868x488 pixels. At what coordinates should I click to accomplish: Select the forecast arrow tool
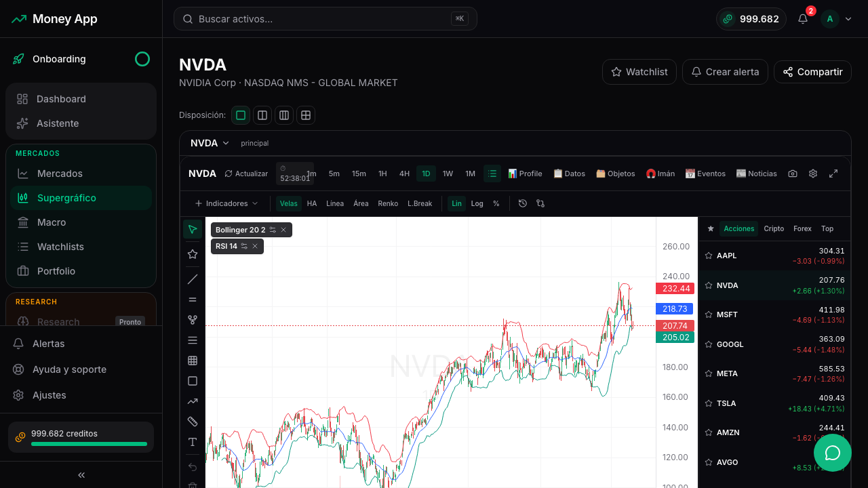193,401
